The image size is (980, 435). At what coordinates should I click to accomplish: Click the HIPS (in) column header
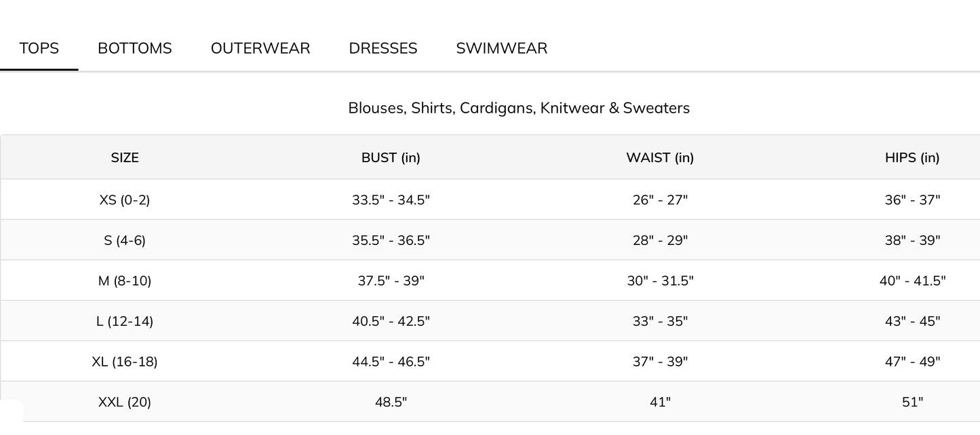coord(912,157)
